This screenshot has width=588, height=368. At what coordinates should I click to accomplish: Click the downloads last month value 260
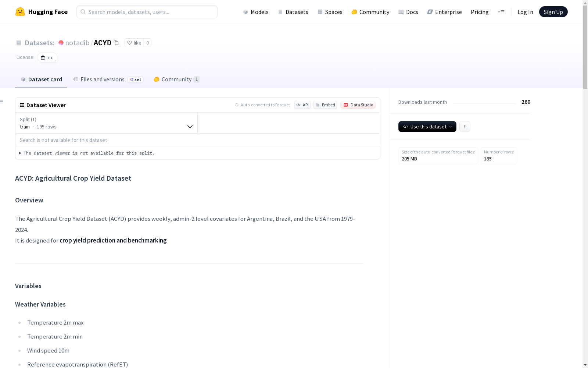[526, 102]
